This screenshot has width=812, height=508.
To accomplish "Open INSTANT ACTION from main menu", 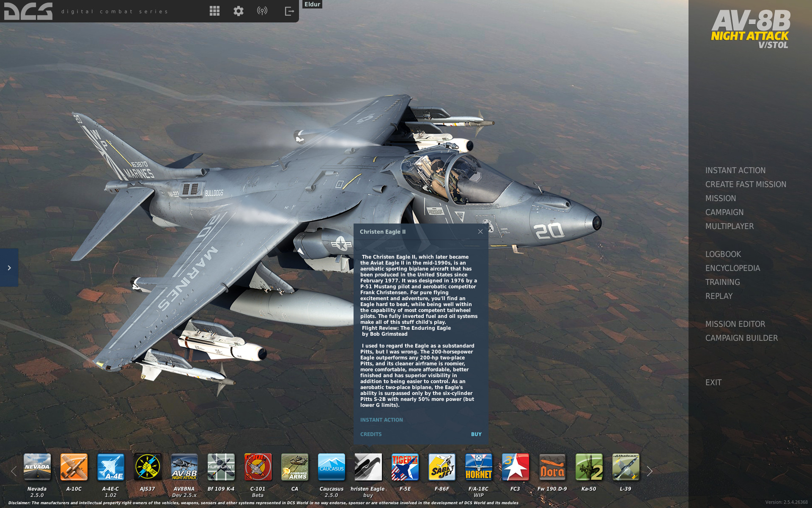I will coord(735,170).
